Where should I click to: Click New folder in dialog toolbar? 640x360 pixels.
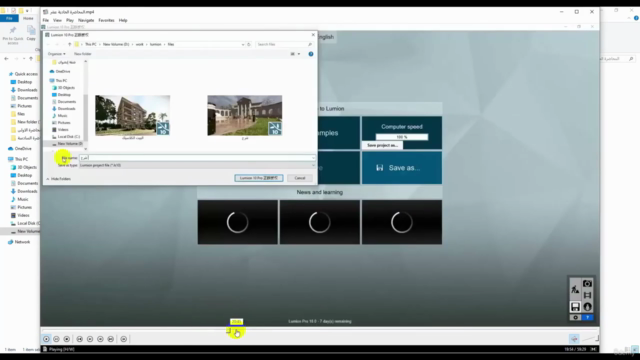click(82, 54)
